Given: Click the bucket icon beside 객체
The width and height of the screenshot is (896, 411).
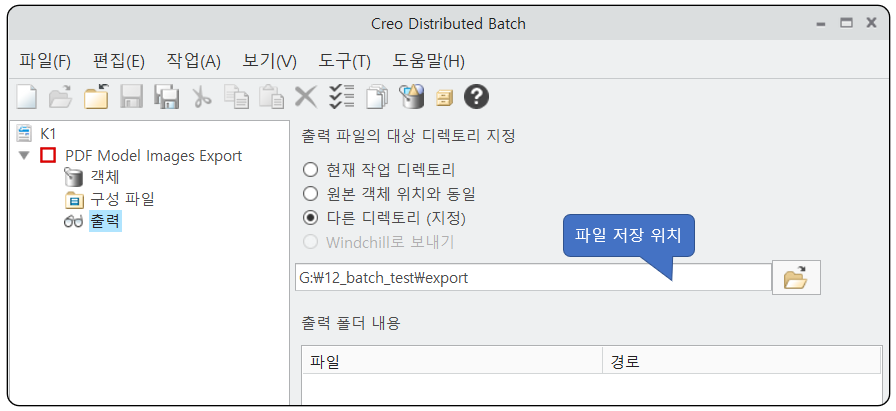Looking at the screenshot, I should [74, 177].
